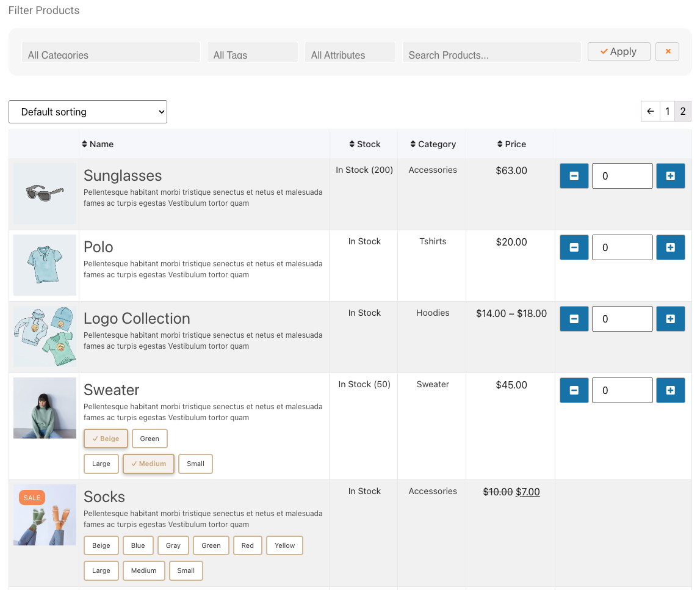Image resolution: width=700 pixels, height=590 pixels.
Task: Go to previous page using left arrow
Action: pyautogui.click(x=651, y=111)
